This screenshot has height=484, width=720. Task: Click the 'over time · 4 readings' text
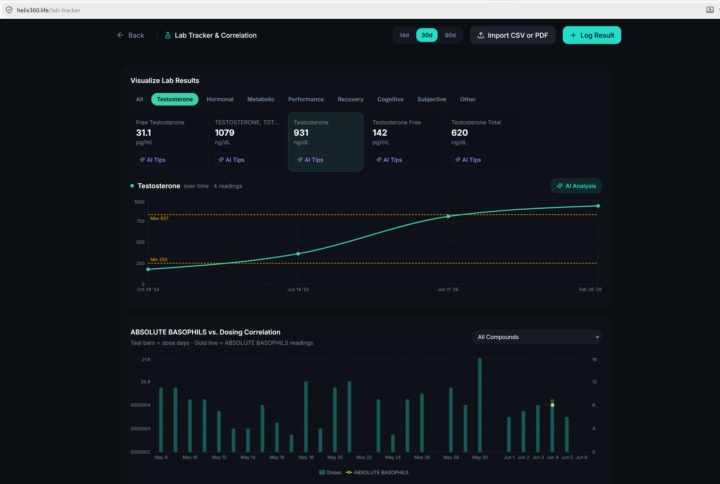click(x=213, y=186)
